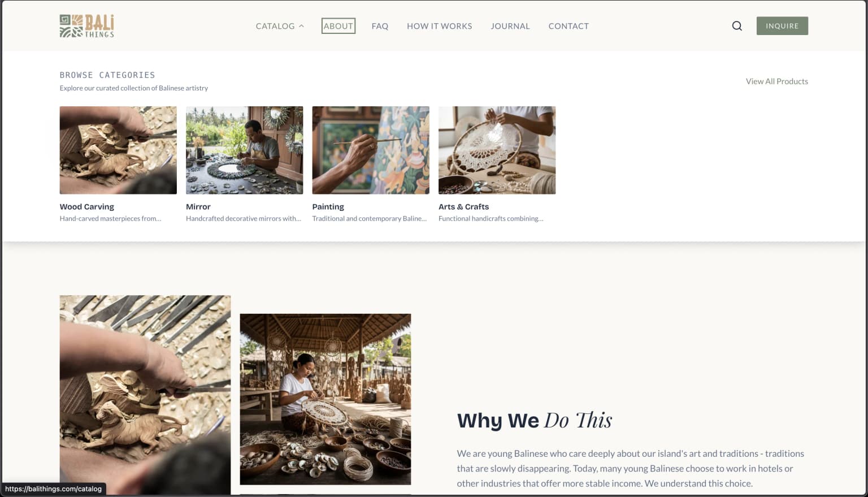Open the Mirror category thumbnail
868x497 pixels.
pos(245,150)
